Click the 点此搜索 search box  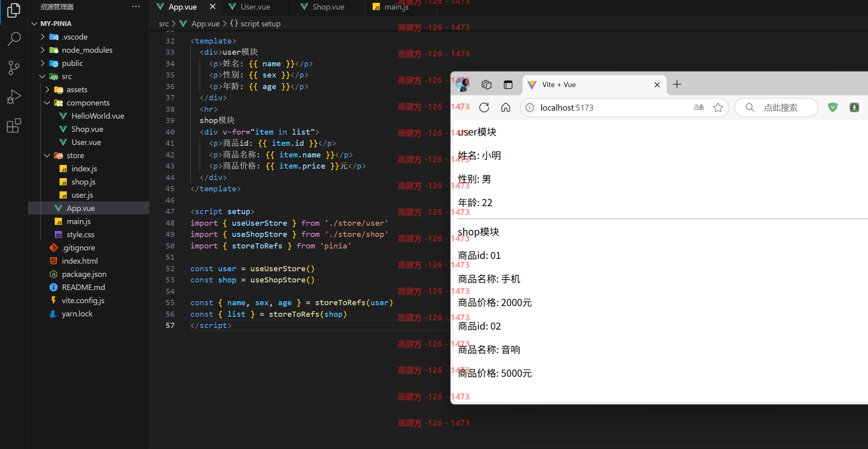tap(776, 107)
